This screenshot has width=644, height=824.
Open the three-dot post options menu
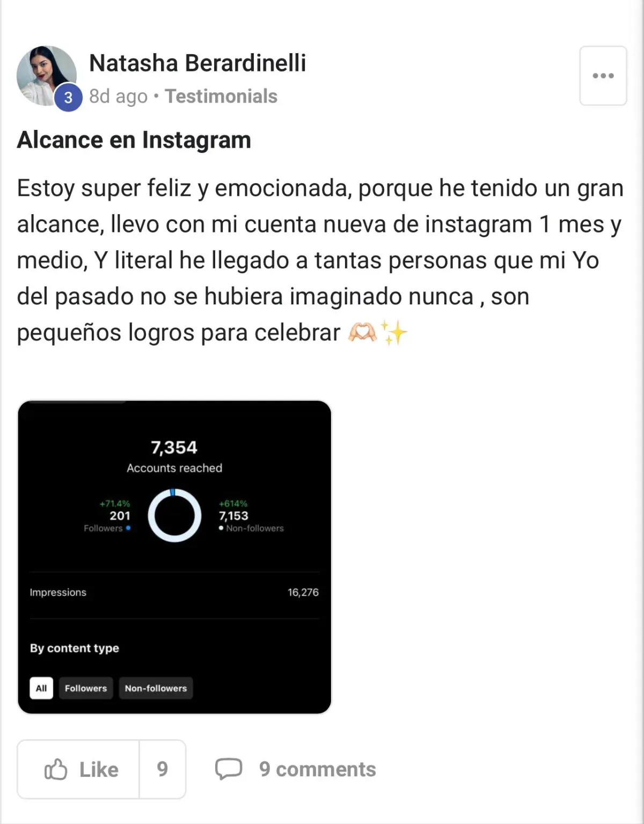(603, 76)
